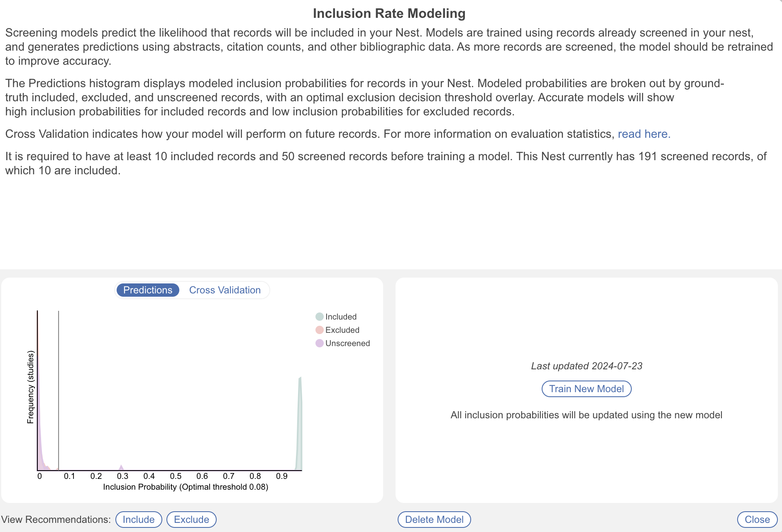782x532 pixels.
Task: Switch to the Cross Validation tab
Action: tap(225, 290)
